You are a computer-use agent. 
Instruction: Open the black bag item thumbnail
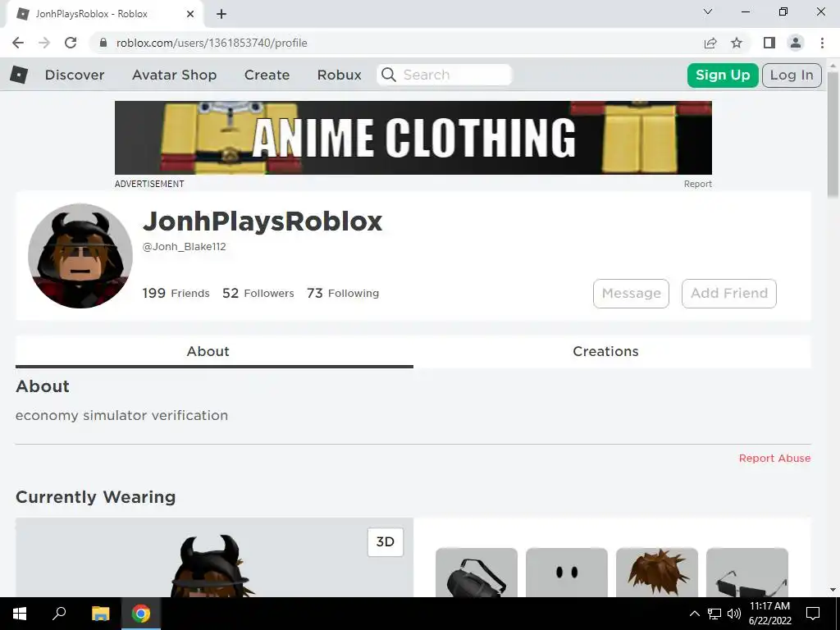[x=477, y=572]
